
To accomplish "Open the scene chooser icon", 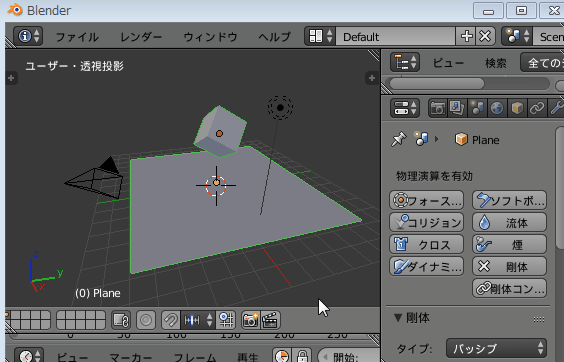I will (x=517, y=36).
